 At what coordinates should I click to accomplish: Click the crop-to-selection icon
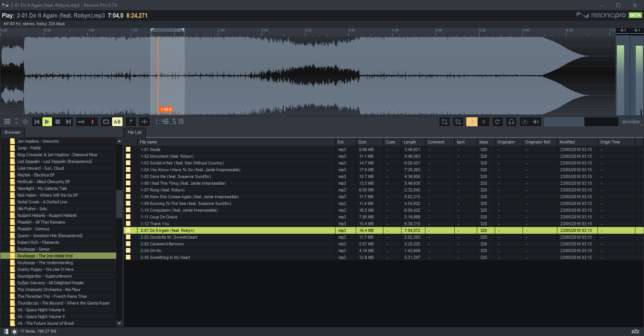coord(445,122)
